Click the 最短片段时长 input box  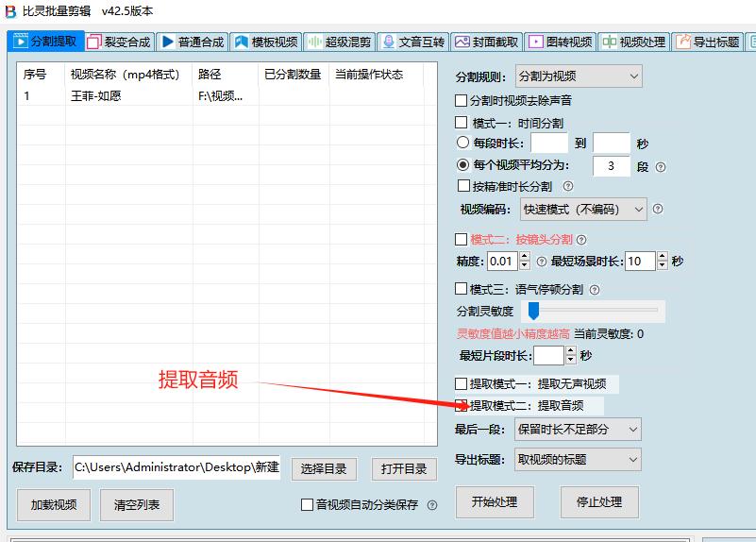point(549,356)
